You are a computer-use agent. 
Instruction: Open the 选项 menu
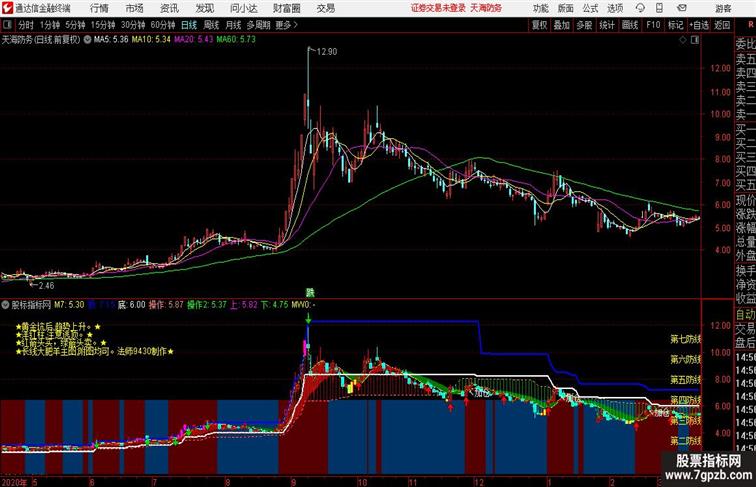(x=615, y=8)
